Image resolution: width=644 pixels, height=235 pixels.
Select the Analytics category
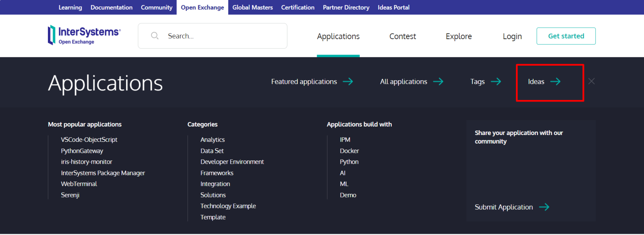[x=213, y=139]
